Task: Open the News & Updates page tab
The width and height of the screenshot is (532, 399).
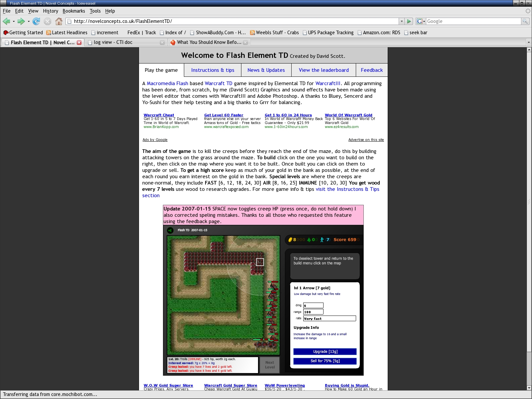Action: click(266, 70)
